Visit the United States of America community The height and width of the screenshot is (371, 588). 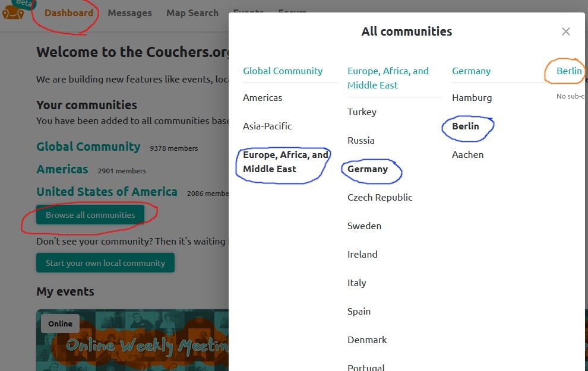coord(107,192)
